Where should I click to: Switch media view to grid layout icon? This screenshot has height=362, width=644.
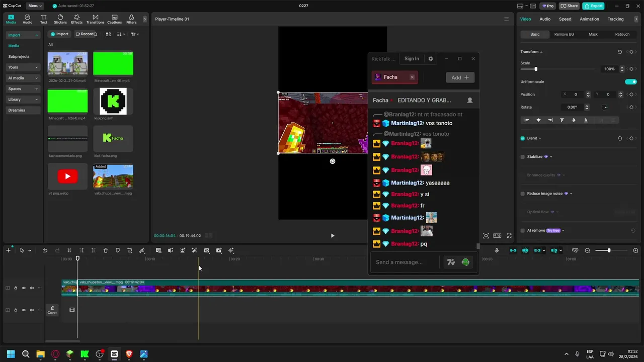point(108,34)
